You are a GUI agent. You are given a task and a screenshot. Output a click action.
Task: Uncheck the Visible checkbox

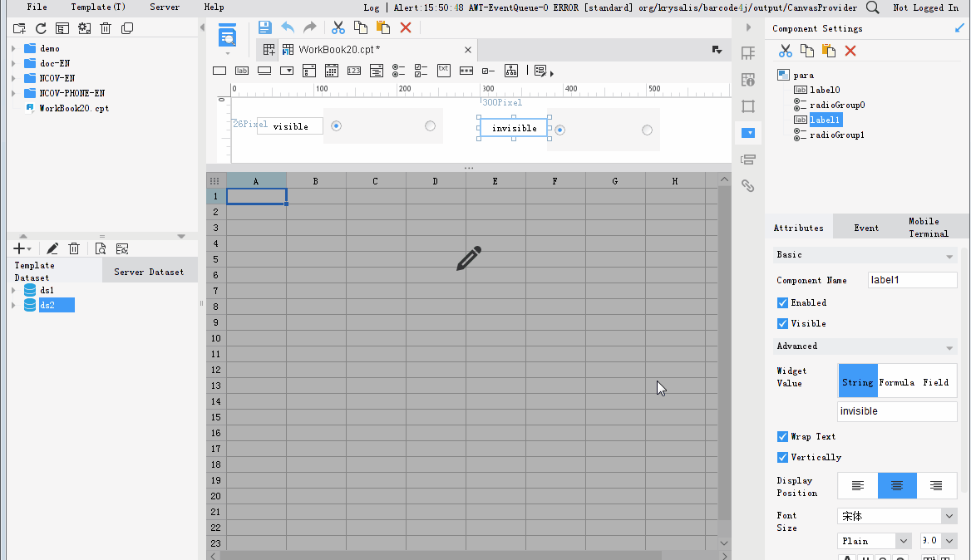[x=782, y=323]
